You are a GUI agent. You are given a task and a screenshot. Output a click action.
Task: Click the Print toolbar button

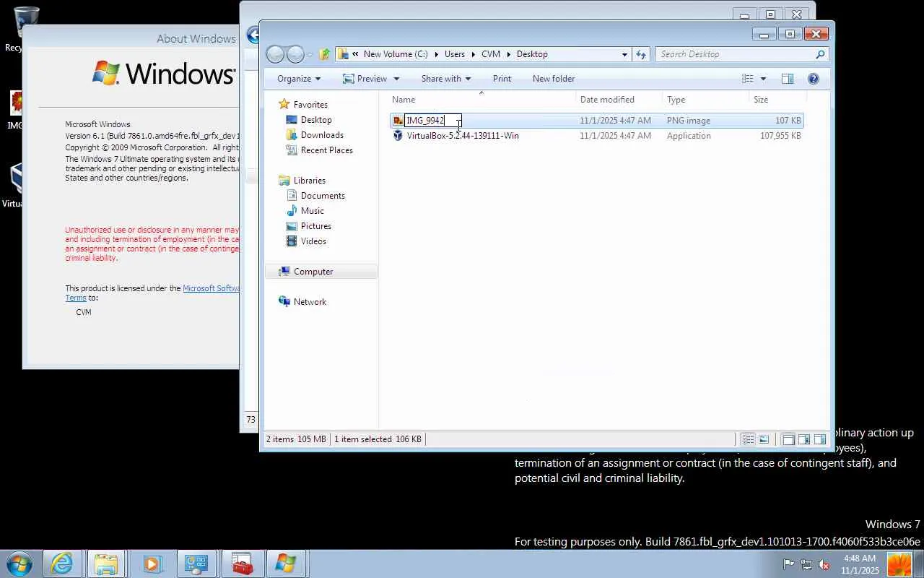click(502, 79)
